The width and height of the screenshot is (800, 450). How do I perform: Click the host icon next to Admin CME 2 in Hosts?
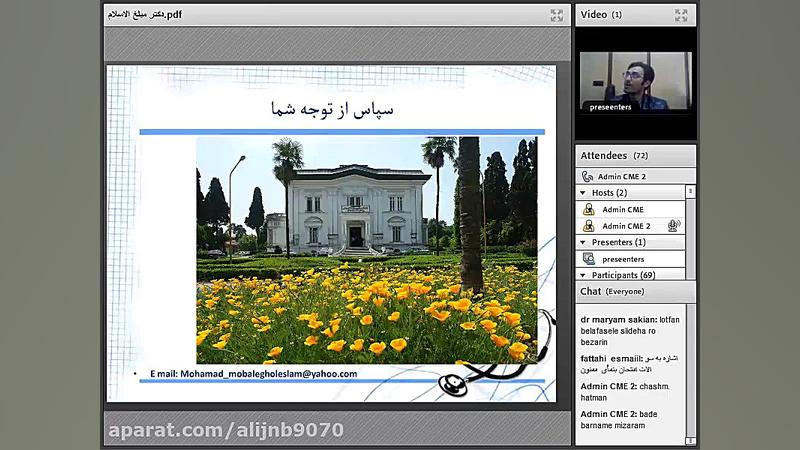589,226
